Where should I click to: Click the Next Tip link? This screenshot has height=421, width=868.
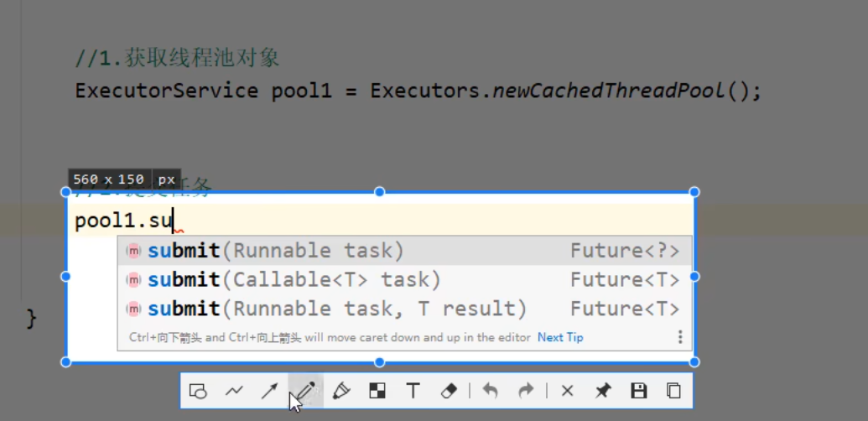click(560, 337)
